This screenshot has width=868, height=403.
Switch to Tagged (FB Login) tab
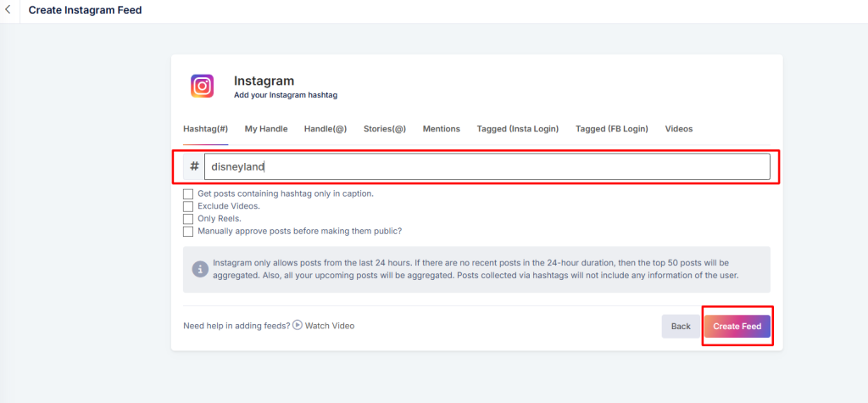pos(611,129)
